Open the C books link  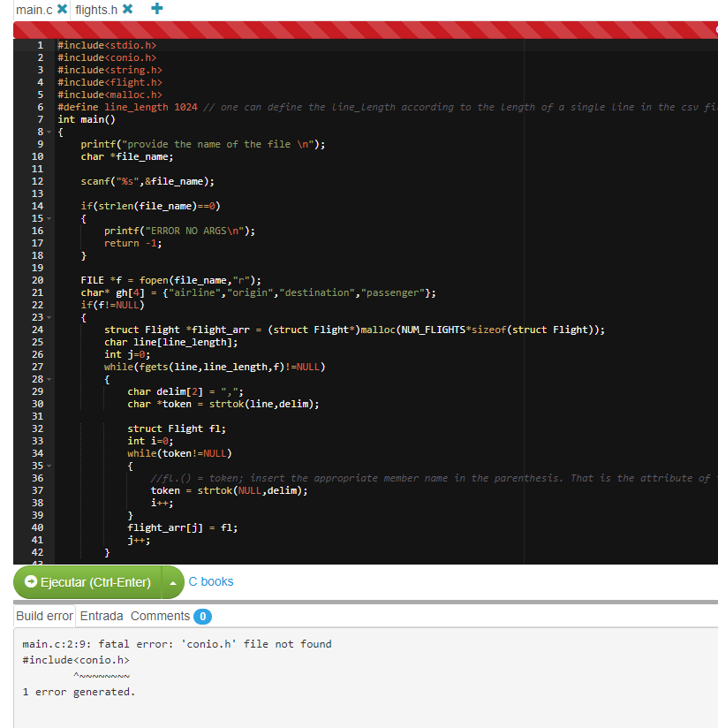(x=210, y=581)
